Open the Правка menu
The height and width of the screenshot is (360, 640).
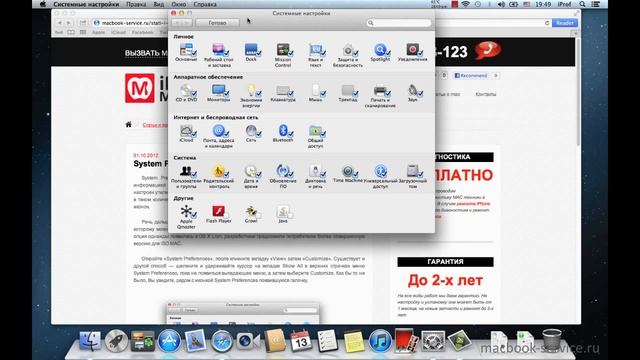point(136,4)
